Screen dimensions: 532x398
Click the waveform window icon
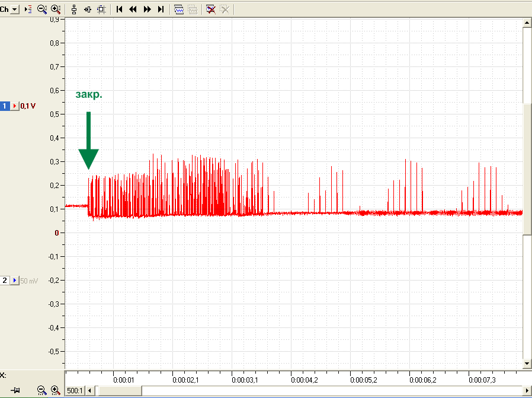pos(179,9)
